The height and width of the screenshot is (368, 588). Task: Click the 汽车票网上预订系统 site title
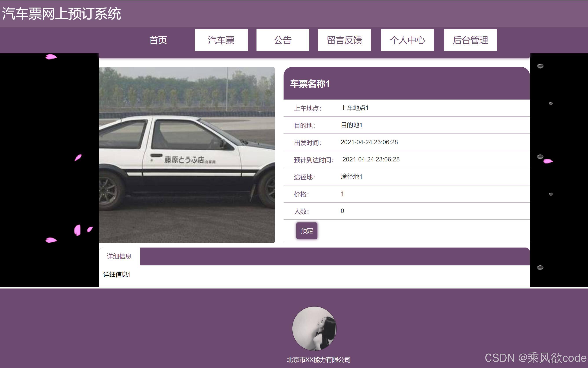pyautogui.click(x=62, y=14)
